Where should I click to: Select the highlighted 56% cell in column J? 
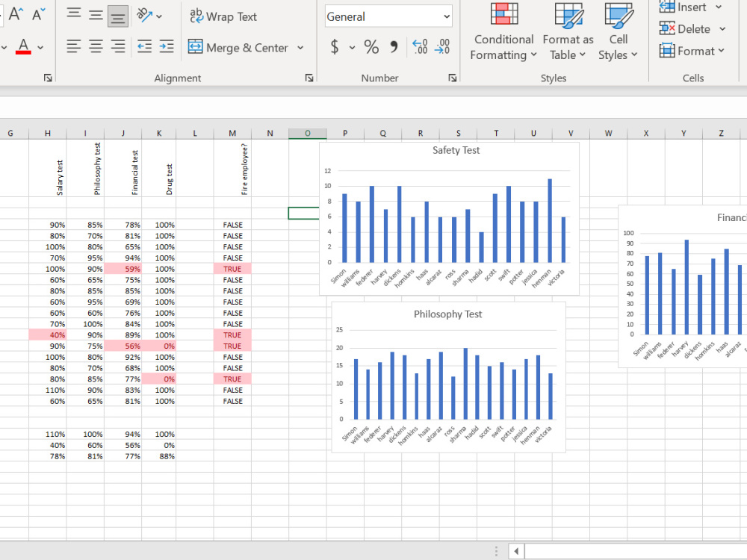(123, 346)
